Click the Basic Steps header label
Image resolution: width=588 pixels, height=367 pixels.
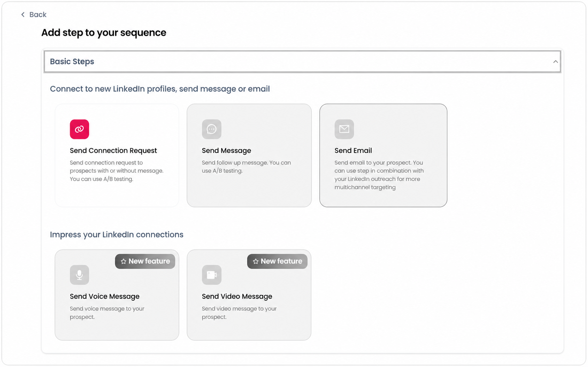coord(72,61)
